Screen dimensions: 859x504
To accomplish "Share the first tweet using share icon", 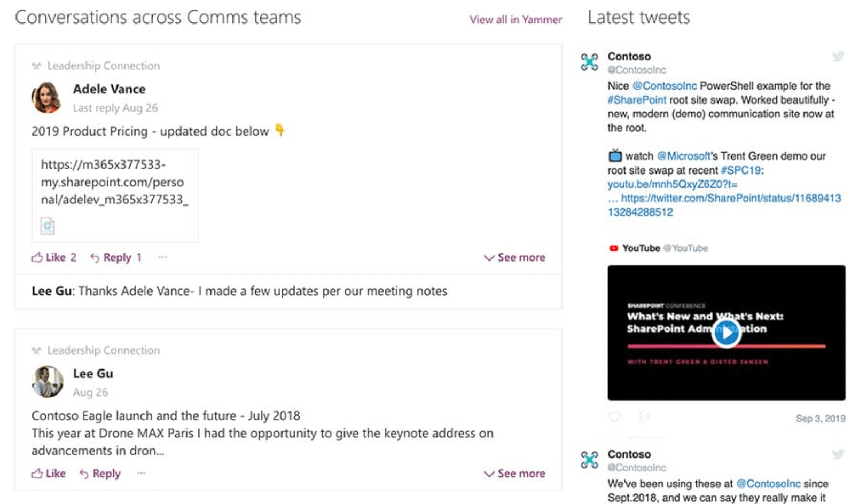I will (645, 416).
